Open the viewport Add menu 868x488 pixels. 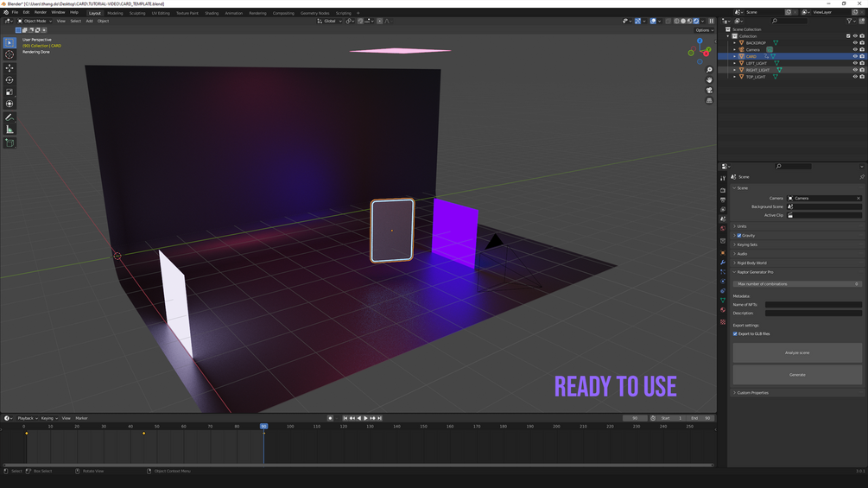[x=89, y=21]
